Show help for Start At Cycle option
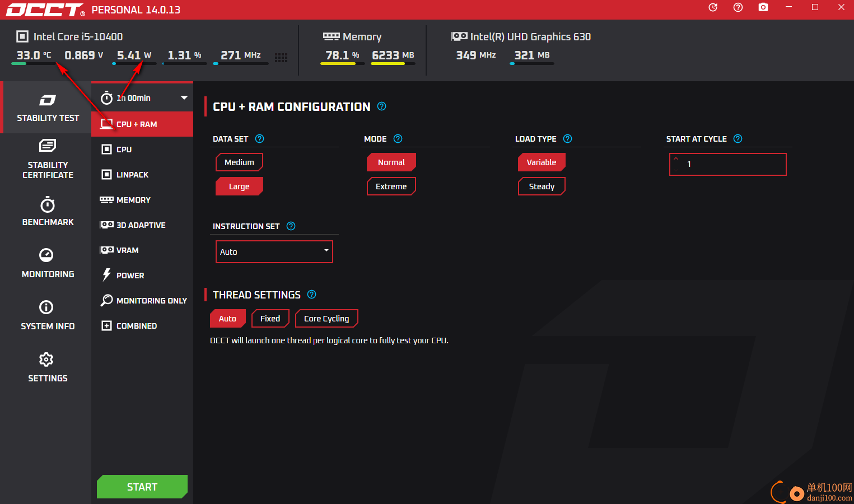 [738, 139]
